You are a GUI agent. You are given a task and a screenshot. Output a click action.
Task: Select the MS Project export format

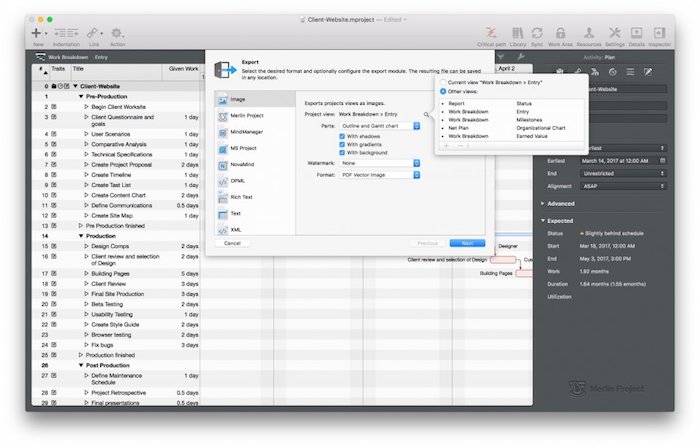tap(255, 148)
